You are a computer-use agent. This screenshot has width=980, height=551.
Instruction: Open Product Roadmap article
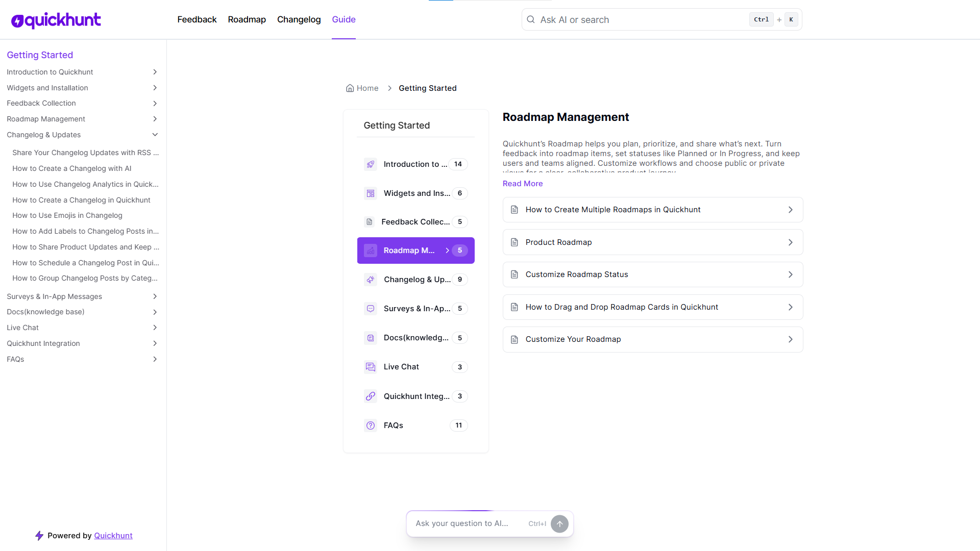(x=653, y=242)
